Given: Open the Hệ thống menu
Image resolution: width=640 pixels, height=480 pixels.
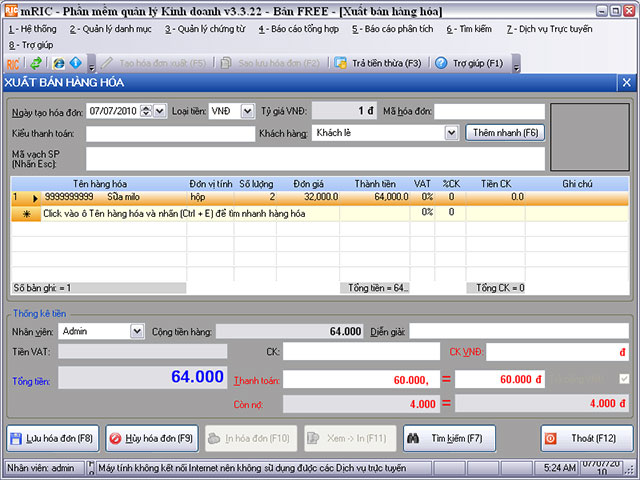Looking at the screenshot, I should tap(34, 29).
